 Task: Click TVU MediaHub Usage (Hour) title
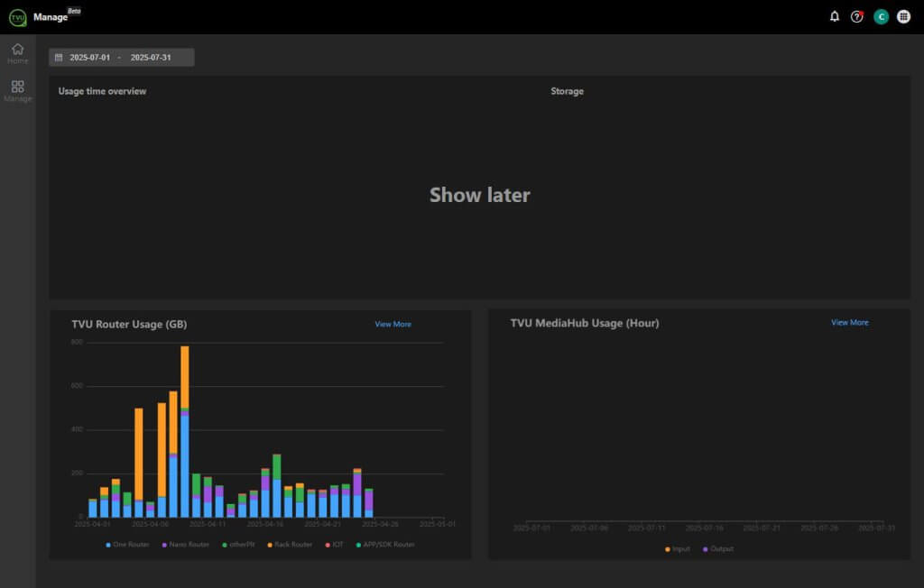pyautogui.click(x=585, y=323)
